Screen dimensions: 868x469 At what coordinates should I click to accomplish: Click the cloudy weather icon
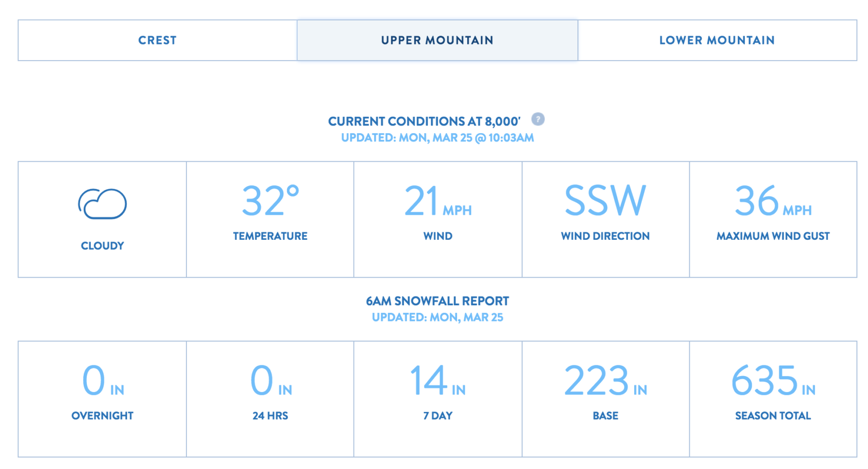pos(102,204)
